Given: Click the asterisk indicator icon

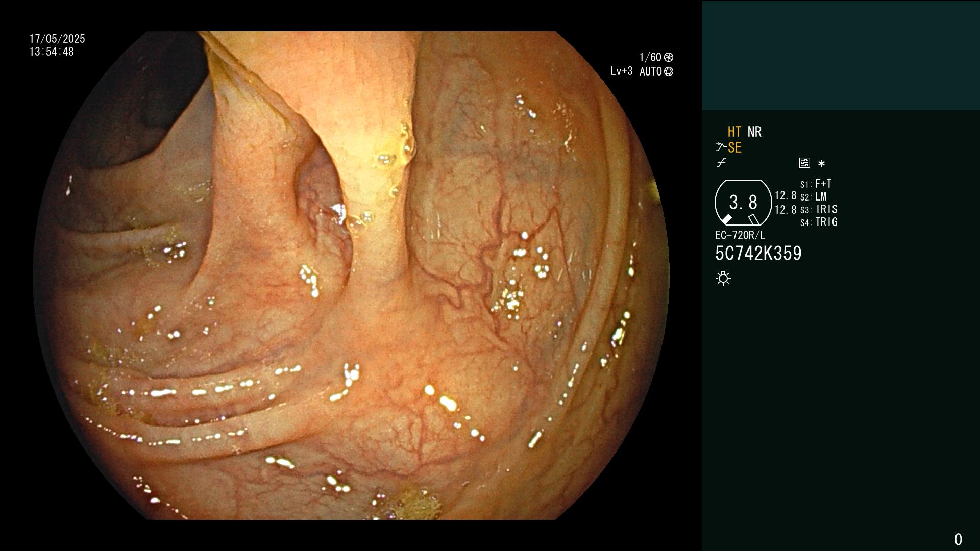Looking at the screenshot, I should click(x=821, y=164).
